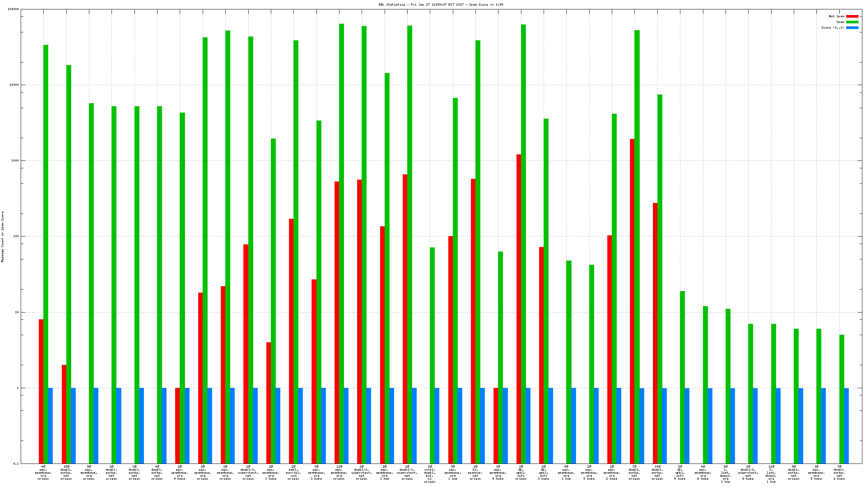Click the green bar for psbl.surriel.com
This screenshot has height=488, width=868.
click(x=296, y=226)
